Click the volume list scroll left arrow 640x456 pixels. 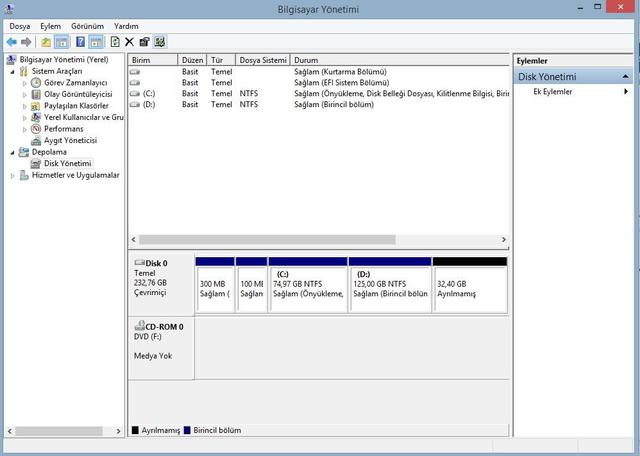point(133,240)
